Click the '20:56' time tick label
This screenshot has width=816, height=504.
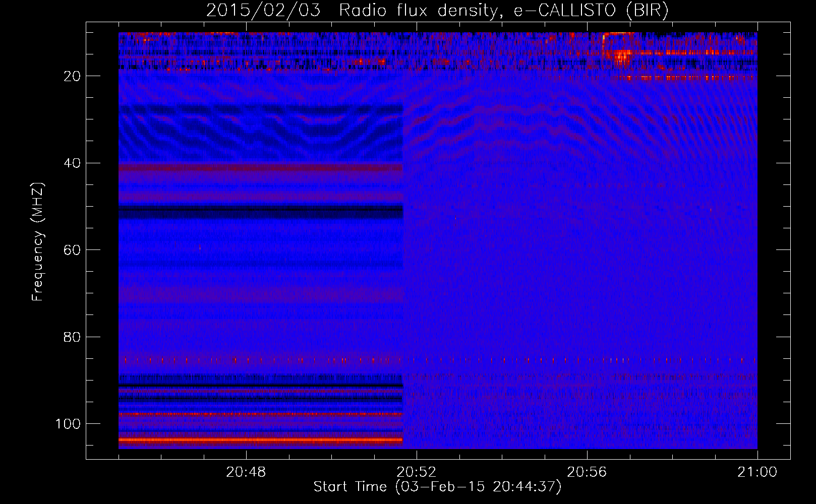(x=587, y=472)
